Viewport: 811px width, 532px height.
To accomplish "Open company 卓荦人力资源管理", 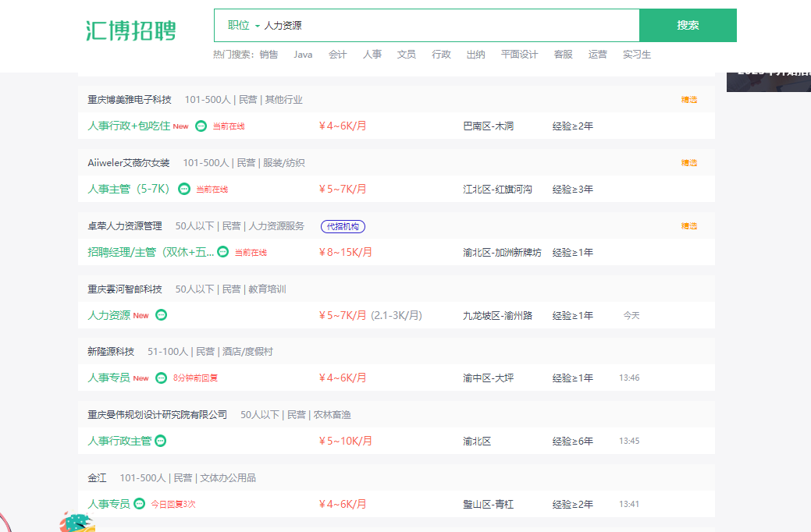I will [x=125, y=226].
